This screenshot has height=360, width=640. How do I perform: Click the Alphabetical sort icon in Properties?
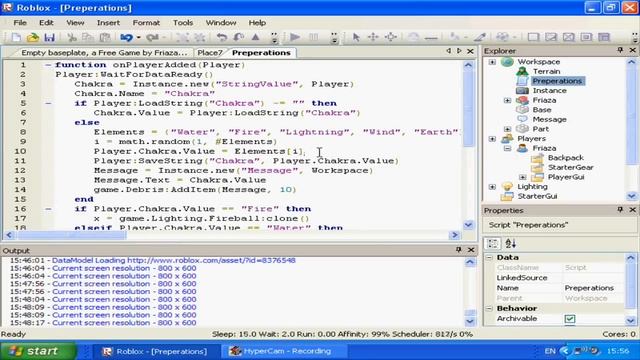pyautogui.click(x=511, y=244)
